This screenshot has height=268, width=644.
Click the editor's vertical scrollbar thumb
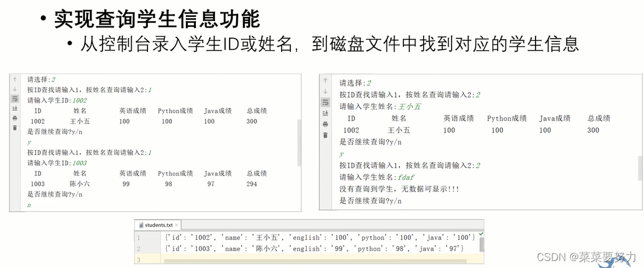coord(481,244)
